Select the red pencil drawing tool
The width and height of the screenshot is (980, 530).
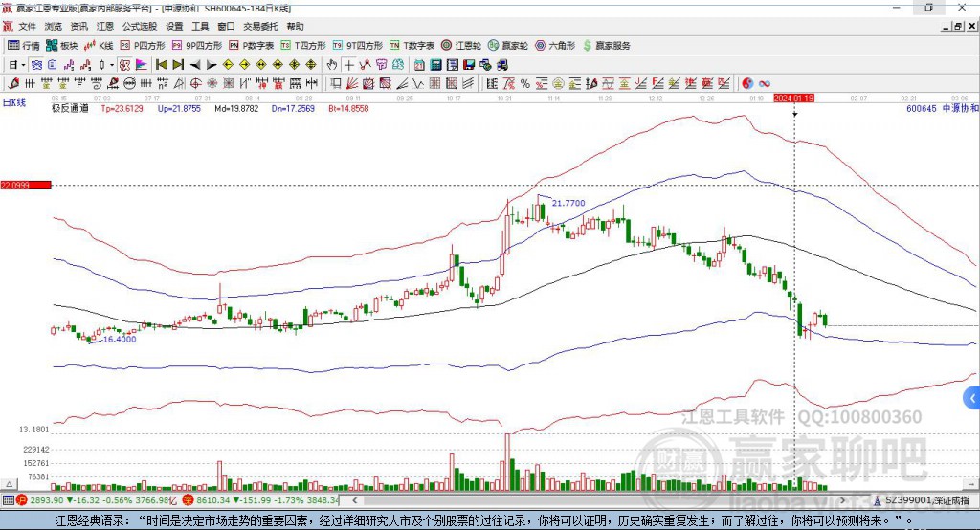[13, 83]
